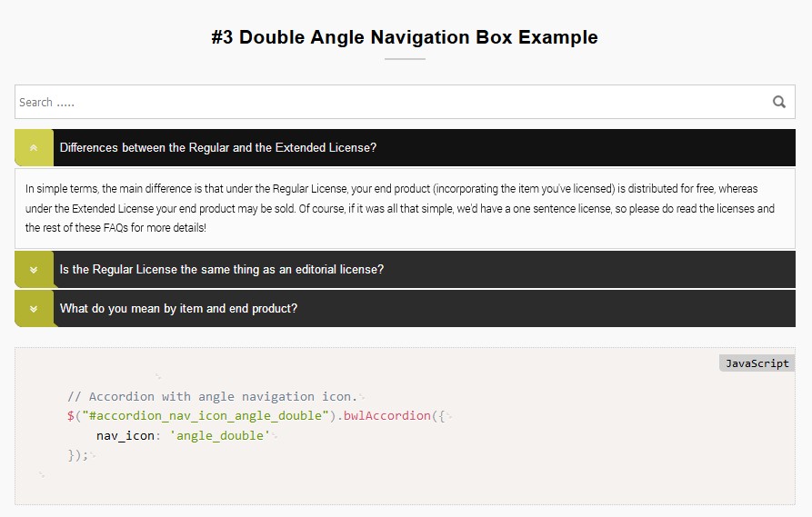This screenshot has width=812, height=517.
Task: Collapse the double-angle up icon of open FAQ
Action: tap(34, 147)
